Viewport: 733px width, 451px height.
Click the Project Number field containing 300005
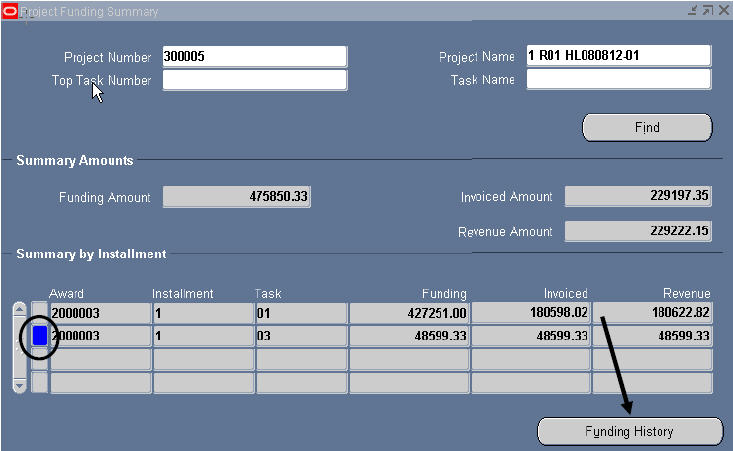tap(255, 56)
